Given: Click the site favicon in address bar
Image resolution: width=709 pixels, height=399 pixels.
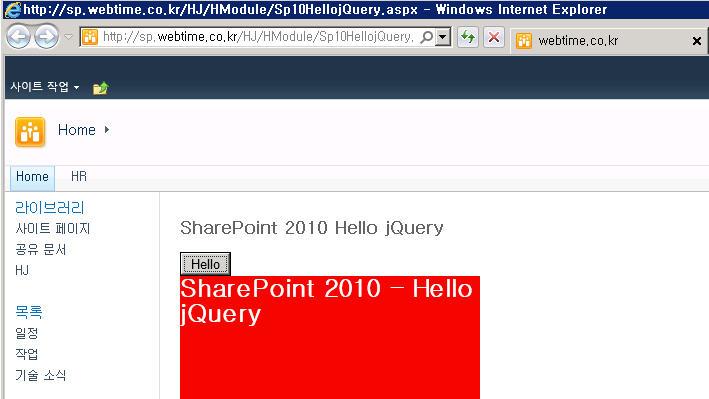Looking at the screenshot, I should 90,37.
